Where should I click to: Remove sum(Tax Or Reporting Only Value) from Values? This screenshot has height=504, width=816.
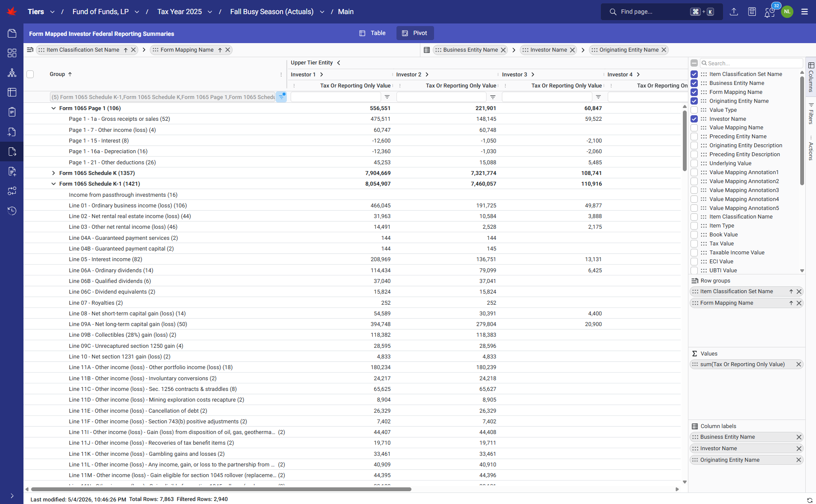point(799,364)
